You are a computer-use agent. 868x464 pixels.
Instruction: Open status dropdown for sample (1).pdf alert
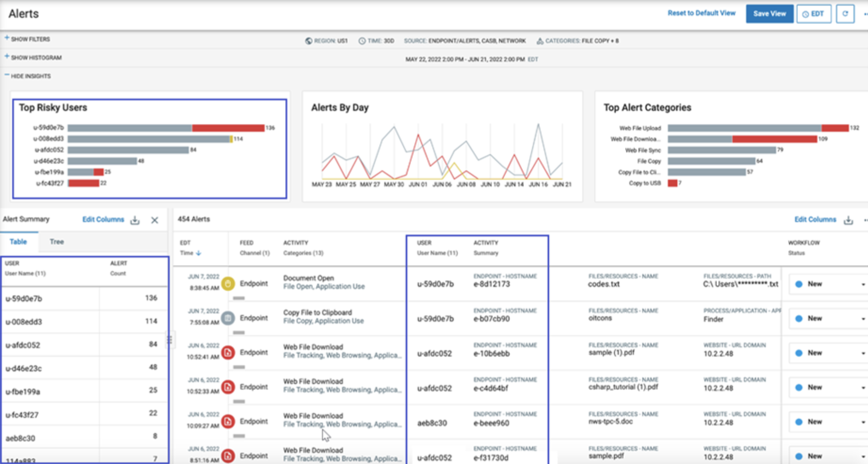(828, 353)
